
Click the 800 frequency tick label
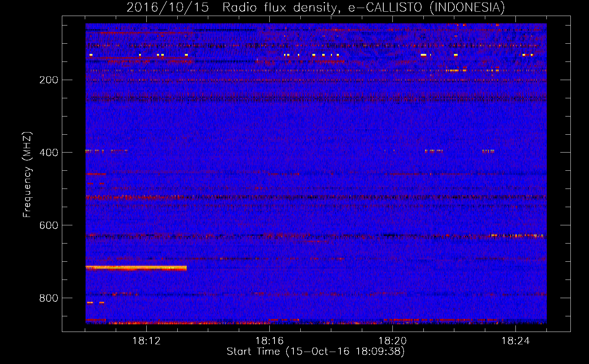point(49,298)
